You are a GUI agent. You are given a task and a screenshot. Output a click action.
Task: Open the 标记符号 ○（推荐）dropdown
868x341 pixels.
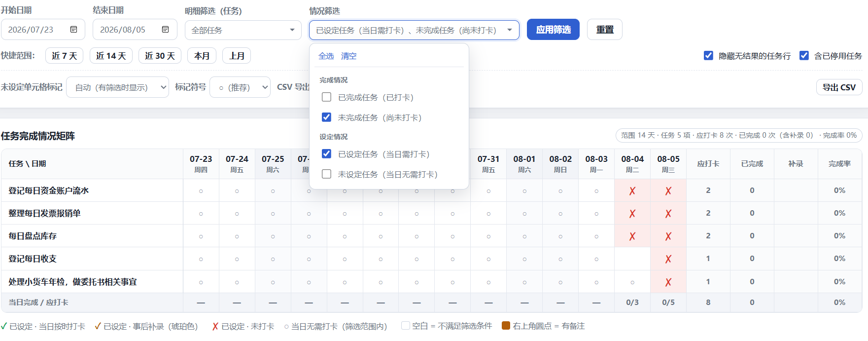(240, 87)
